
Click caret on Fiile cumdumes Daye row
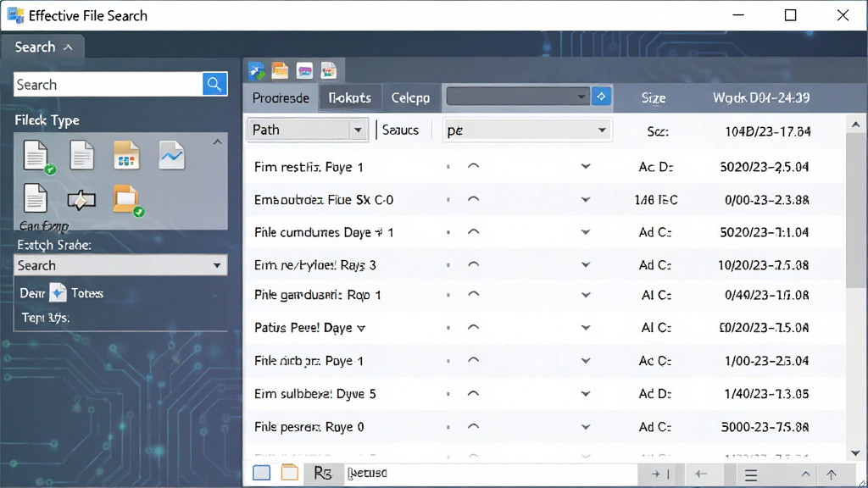[x=473, y=232]
